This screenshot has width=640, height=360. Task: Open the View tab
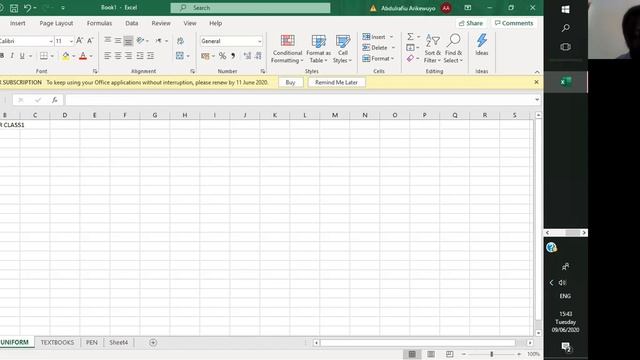(x=190, y=23)
